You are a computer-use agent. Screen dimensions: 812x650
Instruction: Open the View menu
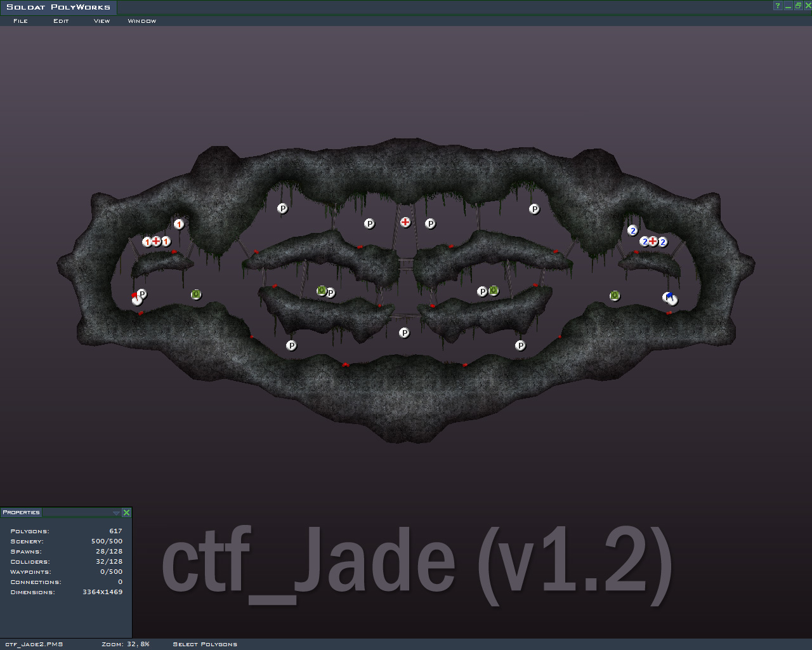(101, 21)
